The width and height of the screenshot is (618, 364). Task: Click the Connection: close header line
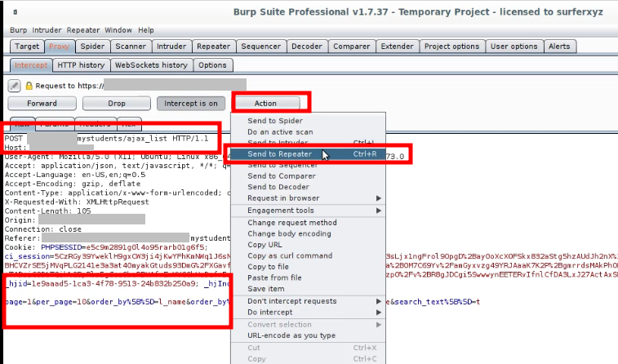pos(43,229)
